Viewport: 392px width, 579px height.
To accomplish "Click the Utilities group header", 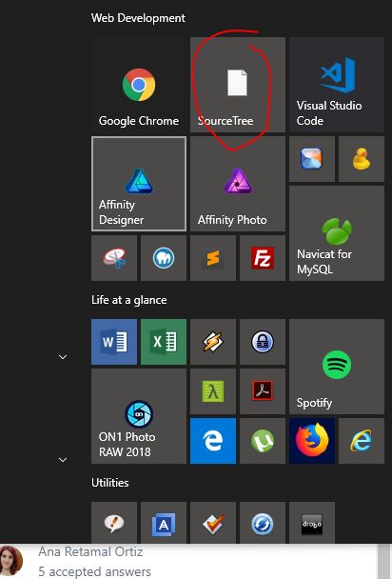I will coord(109,483).
